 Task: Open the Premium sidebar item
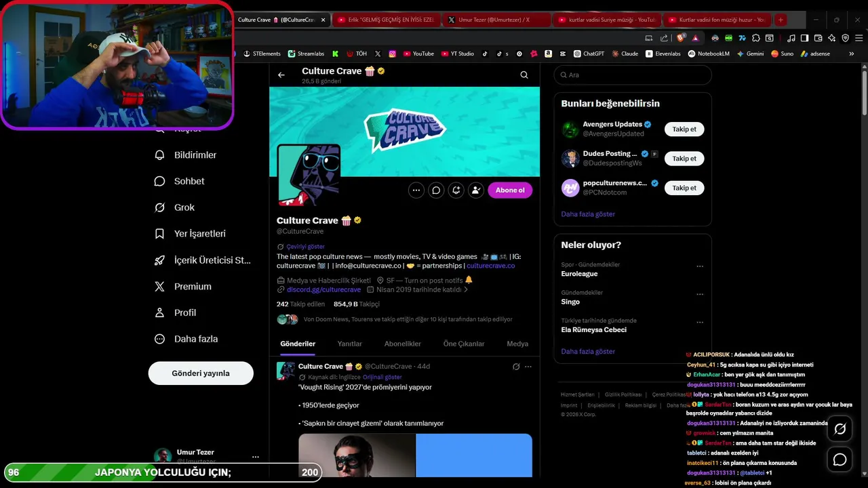point(183,287)
